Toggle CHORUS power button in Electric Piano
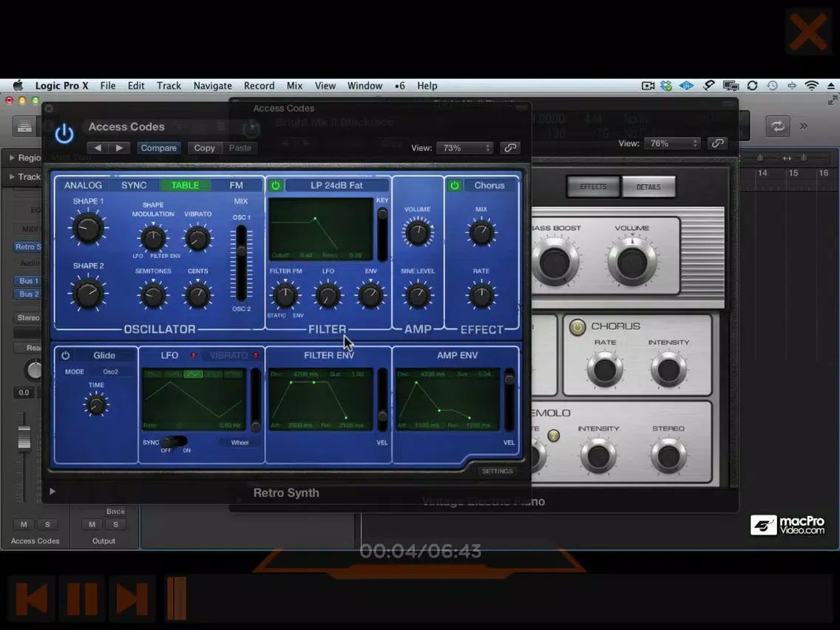840x630 pixels. pos(577,327)
